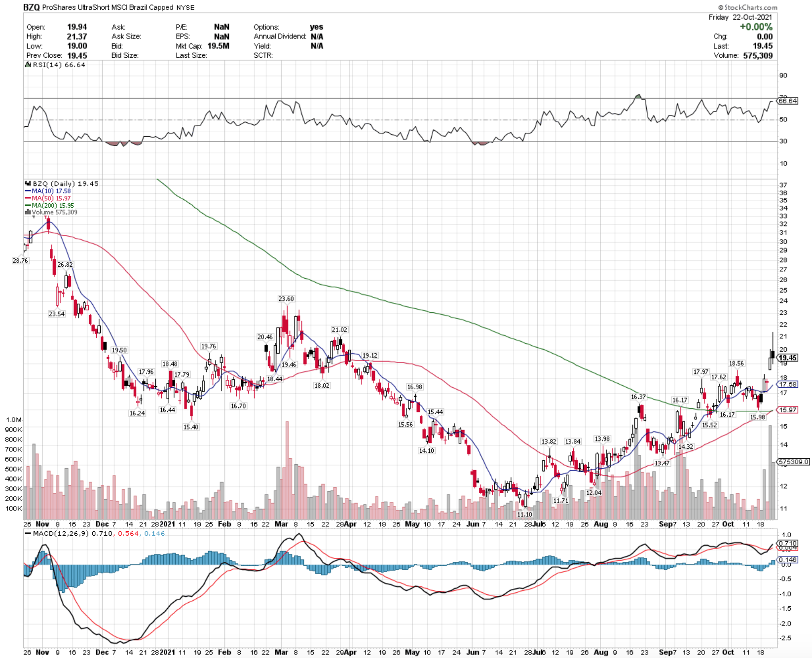Viewport: 812px width, 658px height.
Task: Click the 17.58 MA tag on right axis
Action: 787,384
